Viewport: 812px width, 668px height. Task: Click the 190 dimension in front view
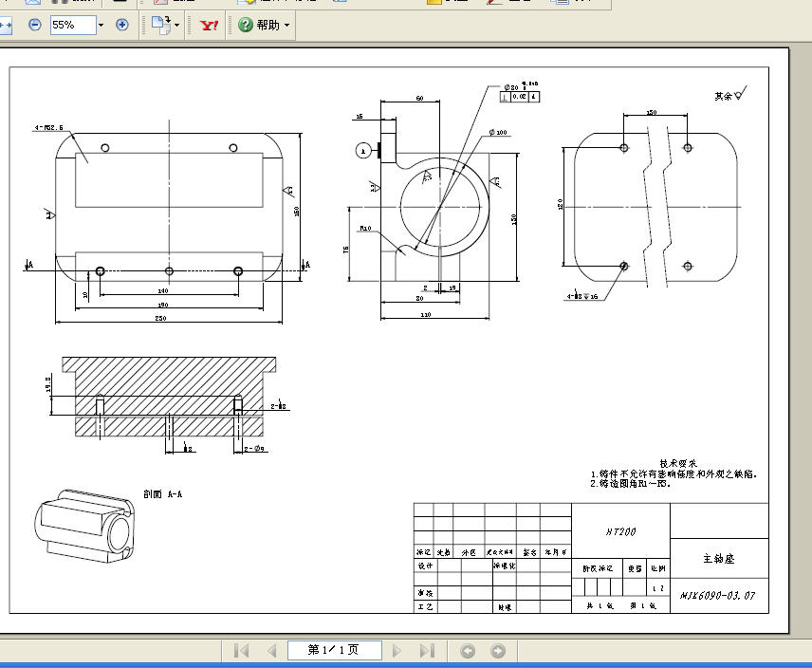tap(162, 305)
